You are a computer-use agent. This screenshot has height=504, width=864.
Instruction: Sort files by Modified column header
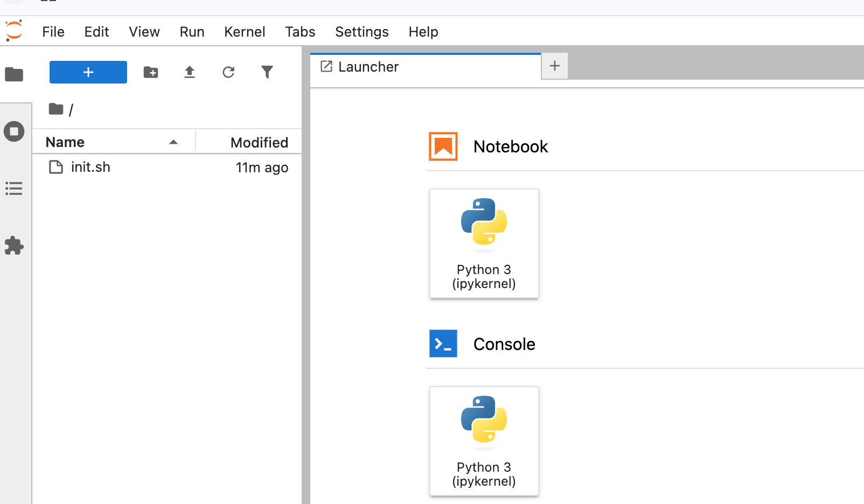coord(249,142)
